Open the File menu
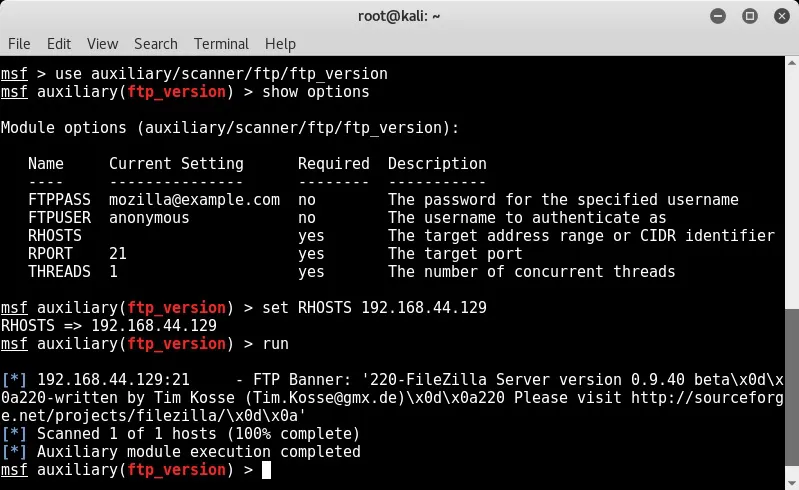The width and height of the screenshot is (799, 490). 19,44
